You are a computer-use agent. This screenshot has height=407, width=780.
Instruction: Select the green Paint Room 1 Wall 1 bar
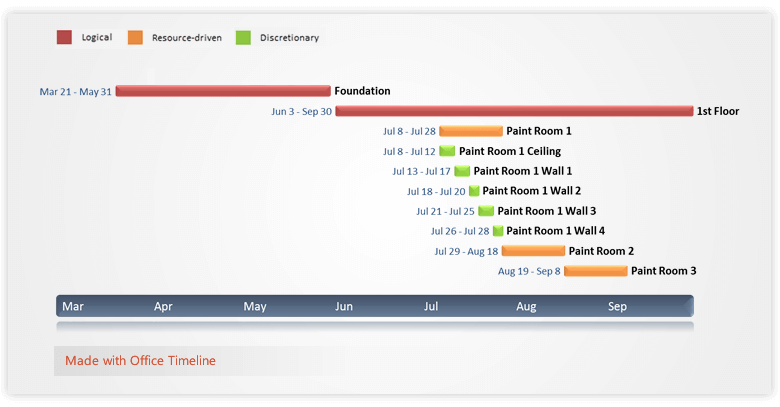[x=462, y=171]
